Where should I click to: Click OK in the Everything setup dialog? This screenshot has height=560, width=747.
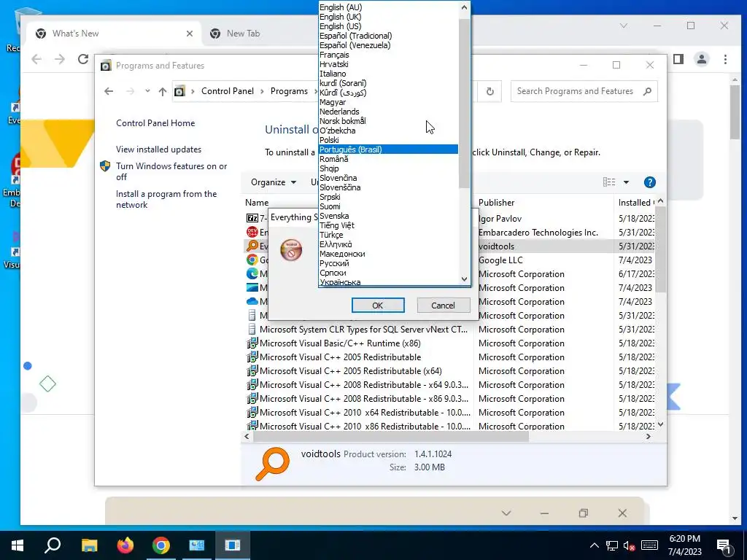(x=378, y=306)
